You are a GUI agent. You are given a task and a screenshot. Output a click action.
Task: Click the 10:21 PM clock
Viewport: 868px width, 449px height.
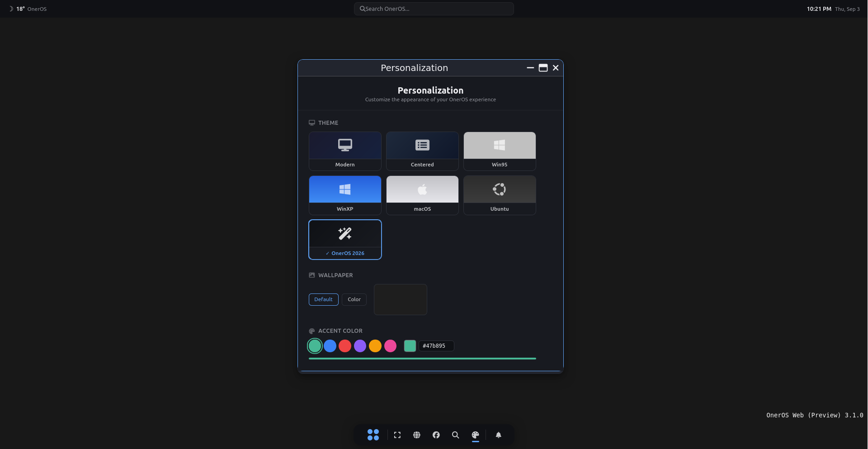(x=819, y=9)
